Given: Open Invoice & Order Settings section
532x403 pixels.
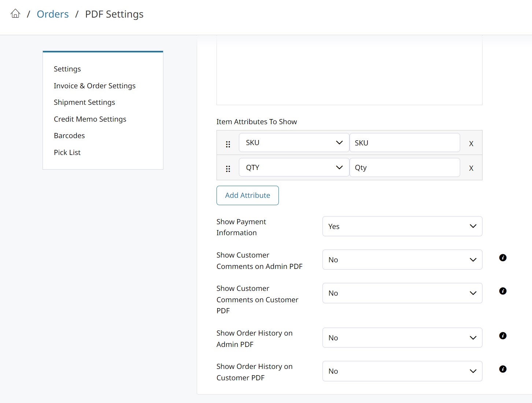Looking at the screenshot, I should [x=95, y=86].
